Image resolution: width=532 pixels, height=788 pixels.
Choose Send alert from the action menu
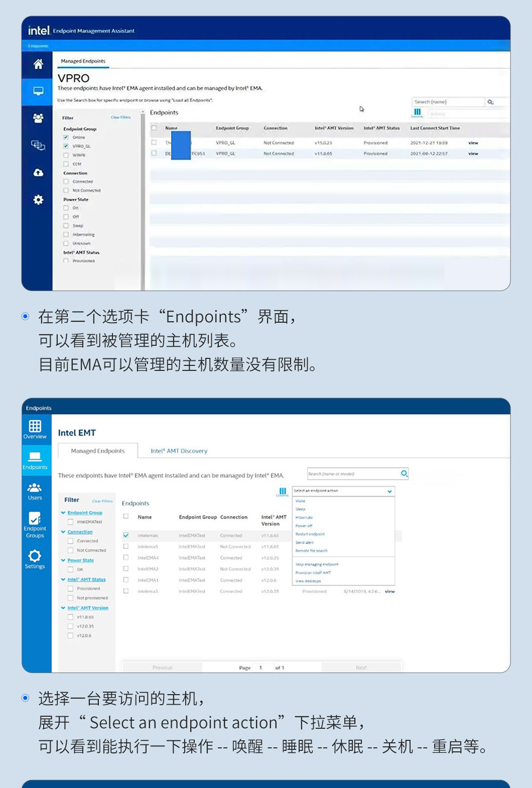(x=305, y=543)
